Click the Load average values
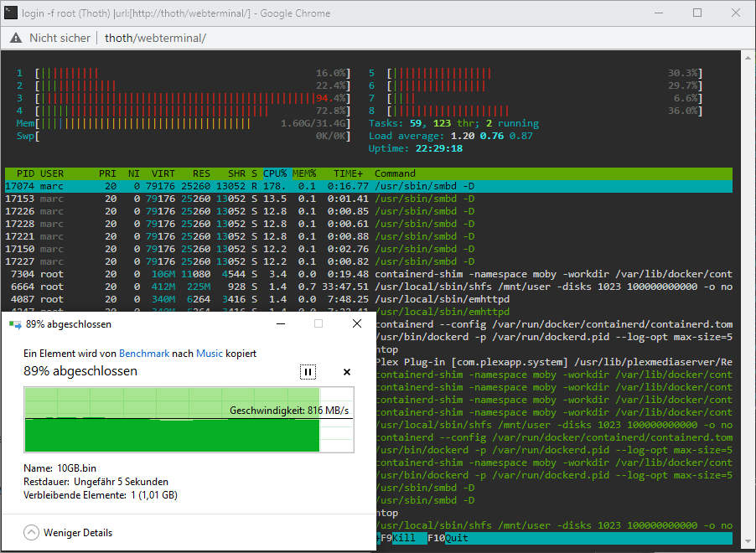This screenshot has height=553, width=756. coord(492,136)
